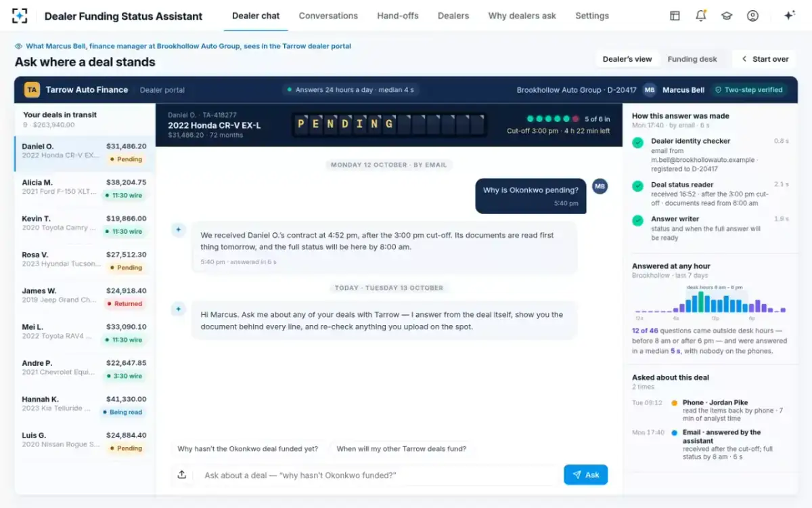Open the layout panel icon

[x=675, y=16]
